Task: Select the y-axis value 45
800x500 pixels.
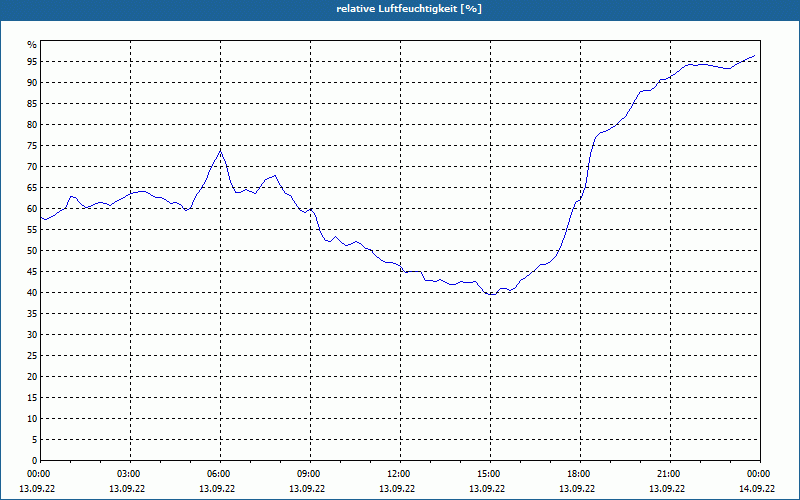Action: [32, 272]
